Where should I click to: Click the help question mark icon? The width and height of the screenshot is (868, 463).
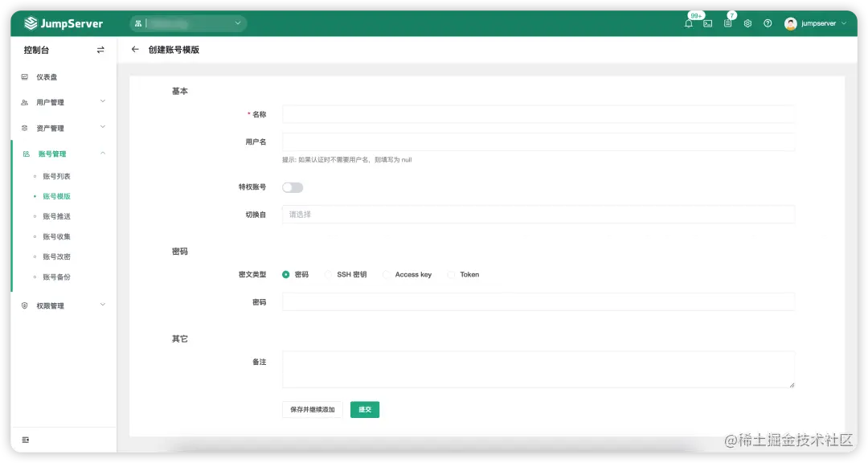click(766, 23)
